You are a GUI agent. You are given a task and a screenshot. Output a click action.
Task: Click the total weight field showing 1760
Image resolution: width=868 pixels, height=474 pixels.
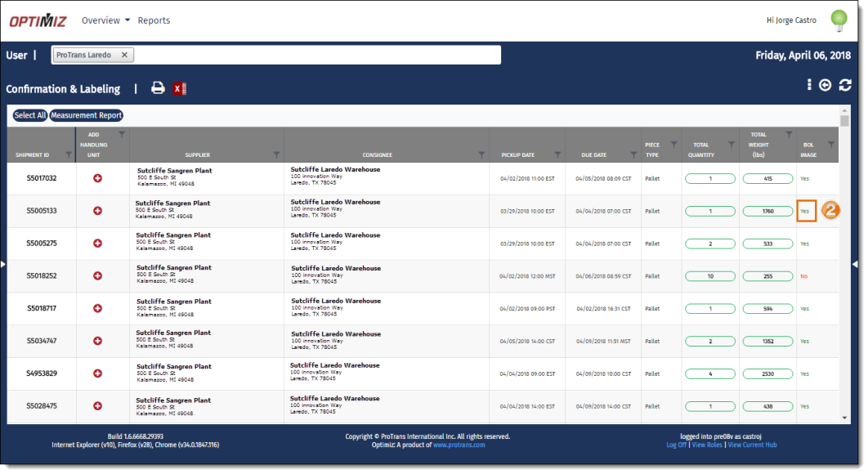[767, 211]
